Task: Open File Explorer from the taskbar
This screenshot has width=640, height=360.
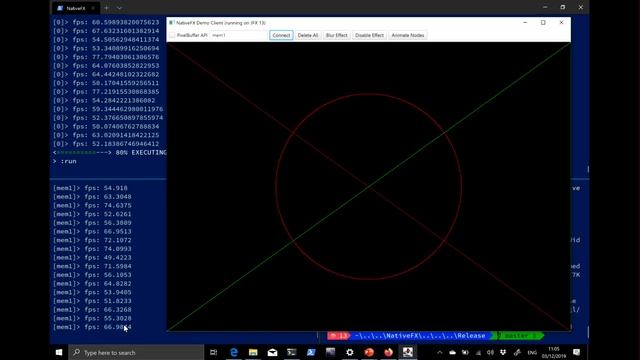Action: 253,352
